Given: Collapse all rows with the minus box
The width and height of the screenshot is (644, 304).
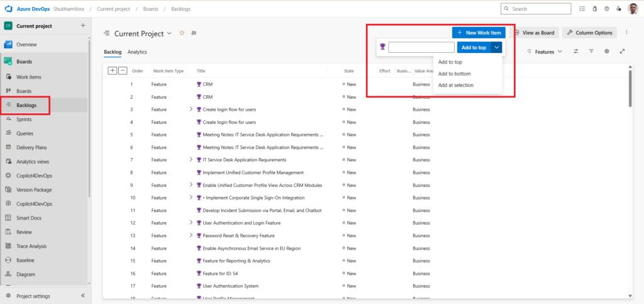Looking at the screenshot, I should 123,70.
